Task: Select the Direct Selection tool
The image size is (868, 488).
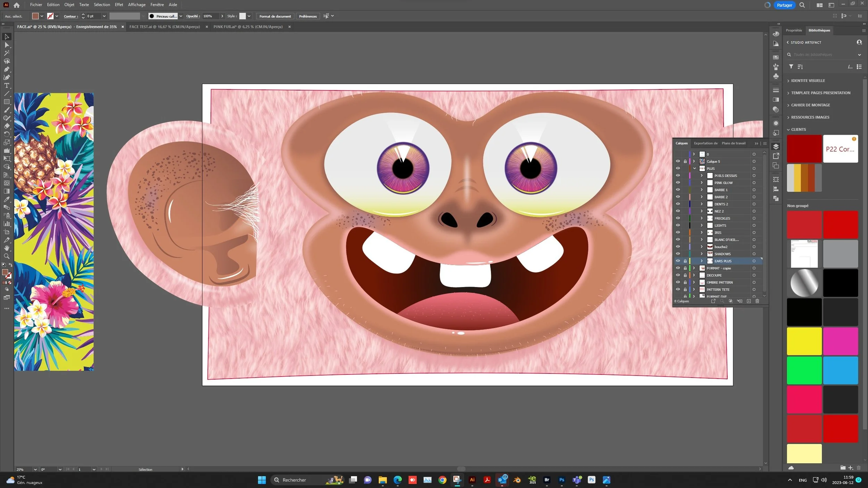Action: (x=7, y=45)
